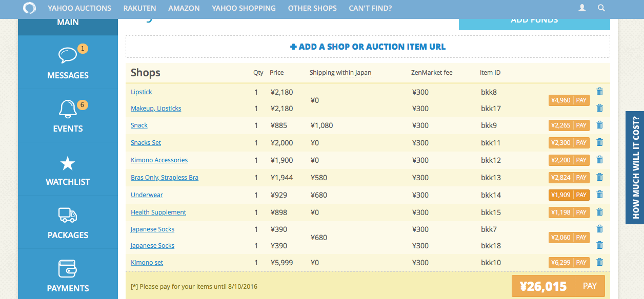Pay ¥6,299 for Kimono set
The height and width of the screenshot is (299, 644).
point(569,263)
